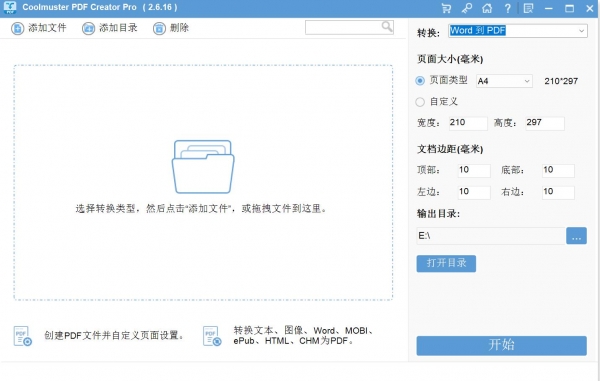Click the 添加目录 add folder button

(x=110, y=28)
